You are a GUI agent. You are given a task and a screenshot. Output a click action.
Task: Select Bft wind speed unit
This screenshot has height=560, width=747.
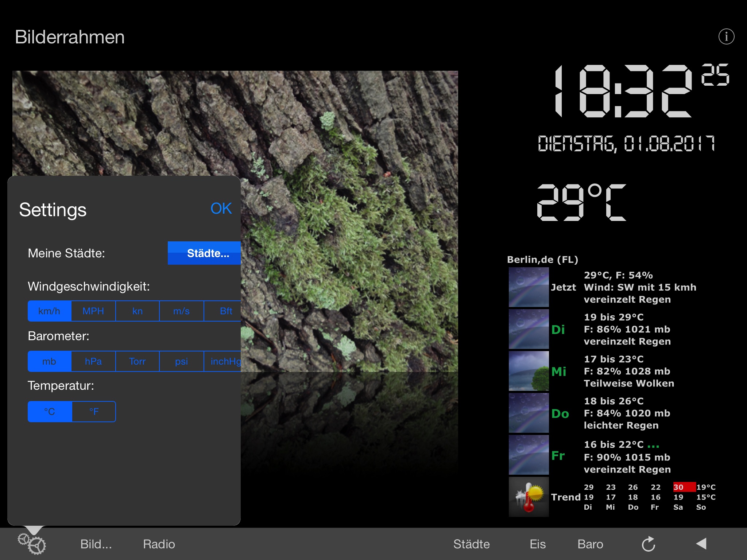[x=222, y=311]
